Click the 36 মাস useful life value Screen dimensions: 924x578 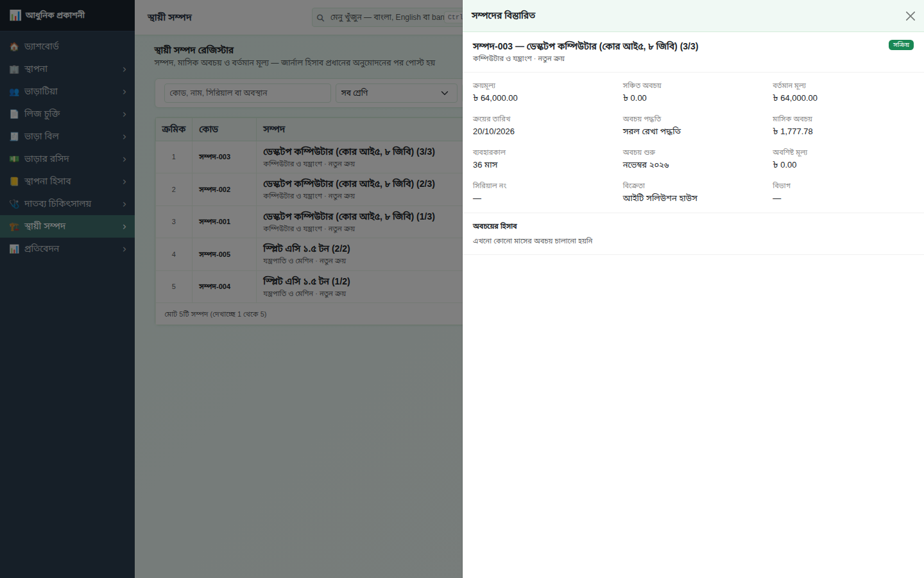(x=485, y=165)
